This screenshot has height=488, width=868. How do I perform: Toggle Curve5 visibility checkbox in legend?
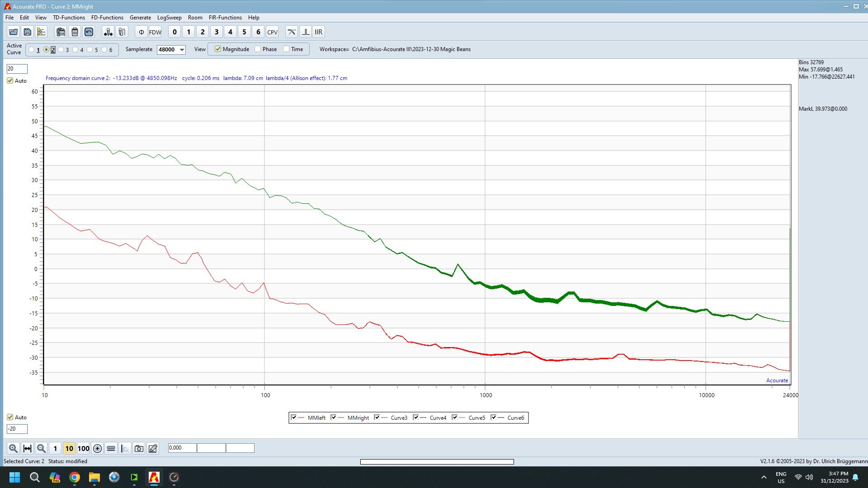point(454,418)
